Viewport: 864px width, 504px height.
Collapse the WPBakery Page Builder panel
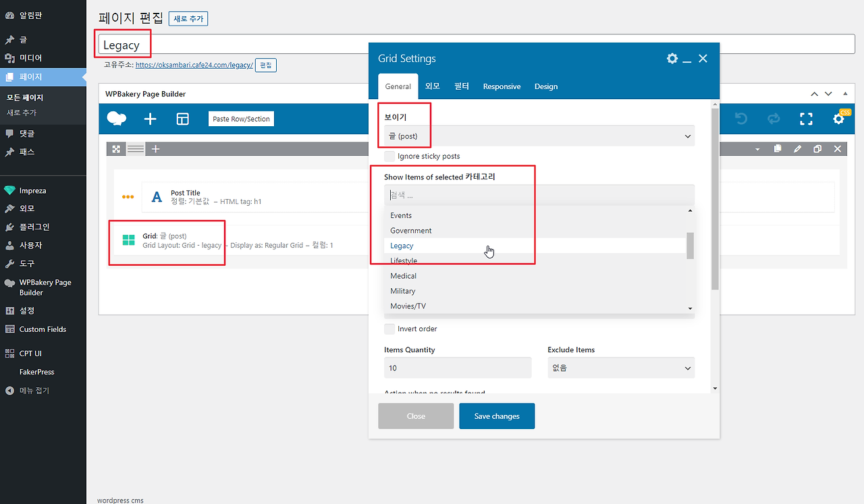845,94
